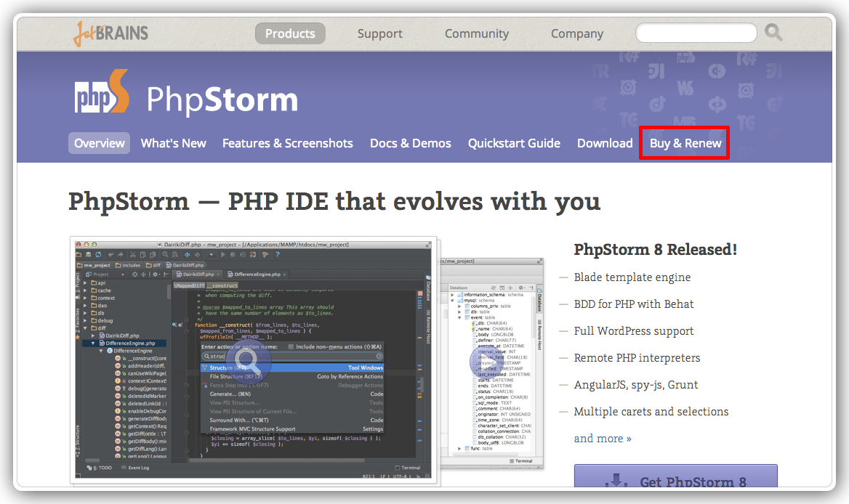This screenshot has height=504, width=849.
Task: Click the Get PhpStorm 8 button
Action: (676, 476)
